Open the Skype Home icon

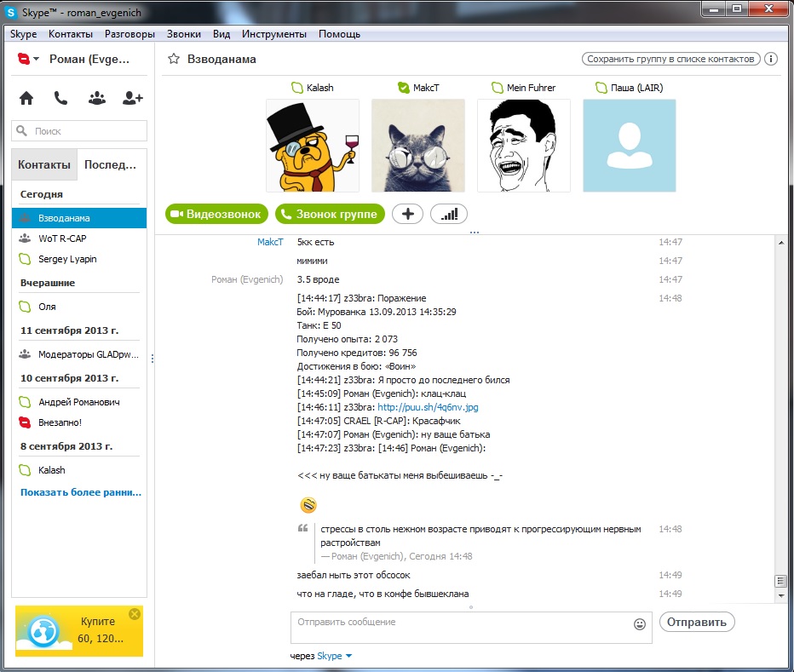coord(26,98)
